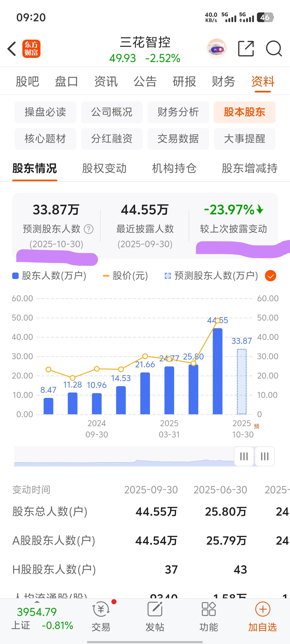Grab the right range slider handle

[x=265, y=456]
